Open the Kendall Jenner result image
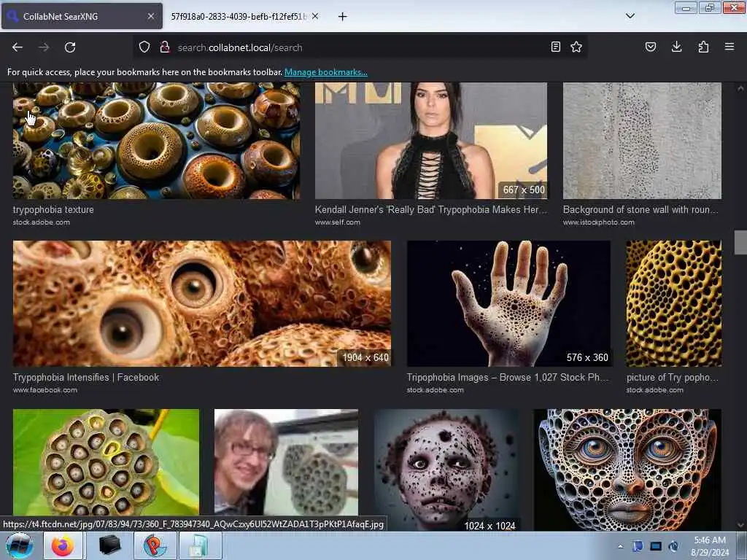The width and height of the screenshot is (747, 560). (431, 141)
